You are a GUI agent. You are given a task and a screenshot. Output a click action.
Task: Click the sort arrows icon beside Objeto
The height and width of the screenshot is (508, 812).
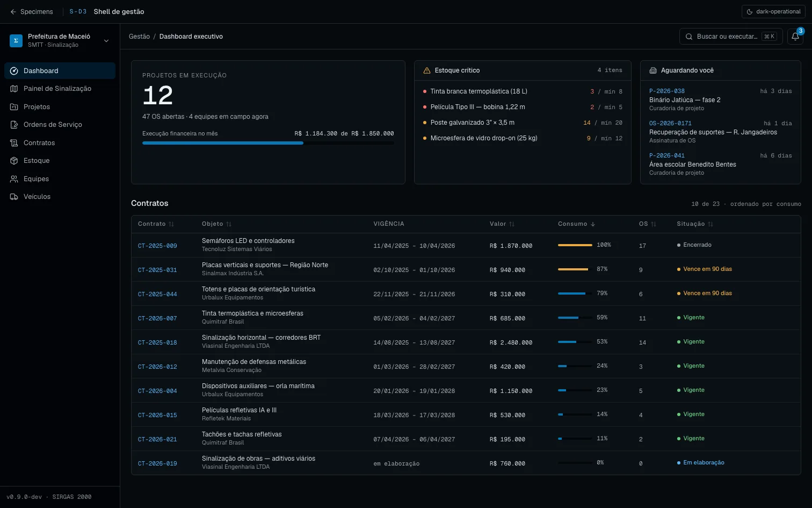[229, 224]
